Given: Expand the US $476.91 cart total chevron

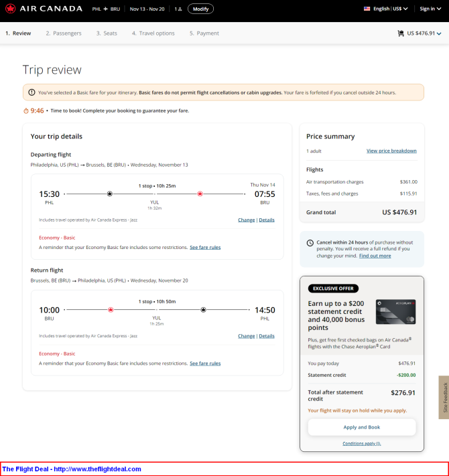Looking at the screenshot, I should (439, 33).
